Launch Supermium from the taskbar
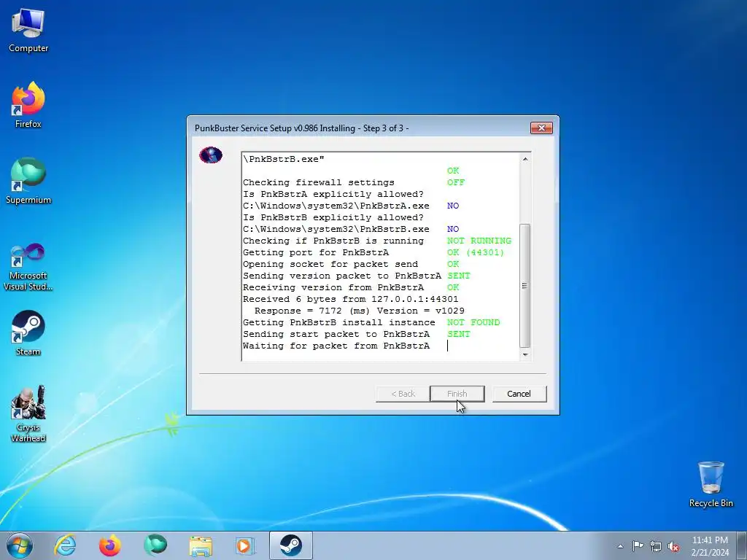This screenshot has height=560, width=747. 155,545
